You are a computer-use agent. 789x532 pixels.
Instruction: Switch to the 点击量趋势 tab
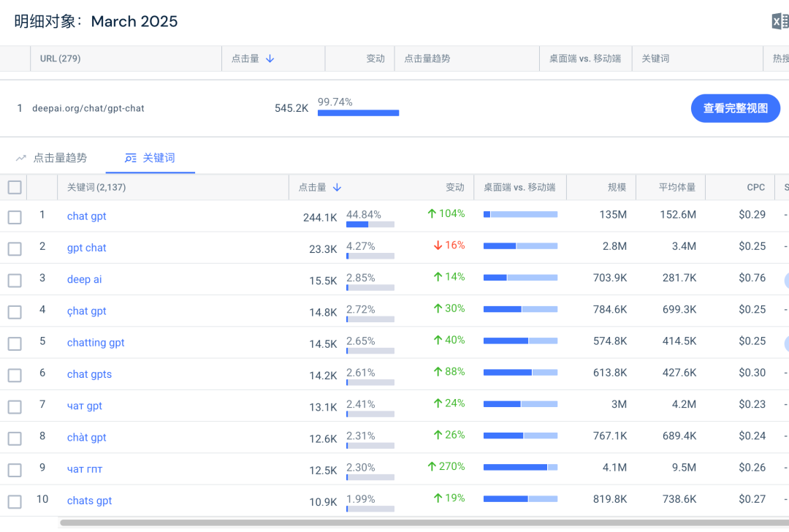click(52, 158)
